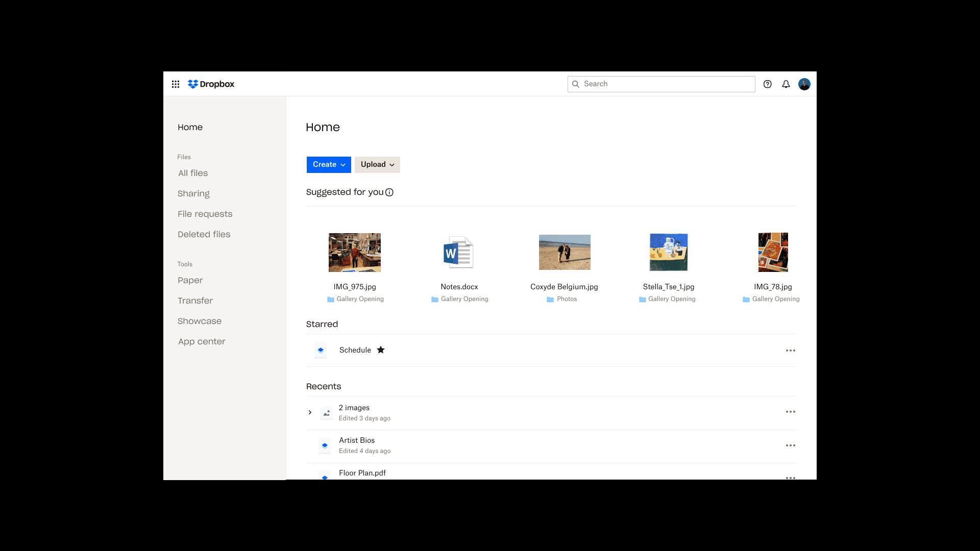Open the account avatar menu

coord(804,84)
